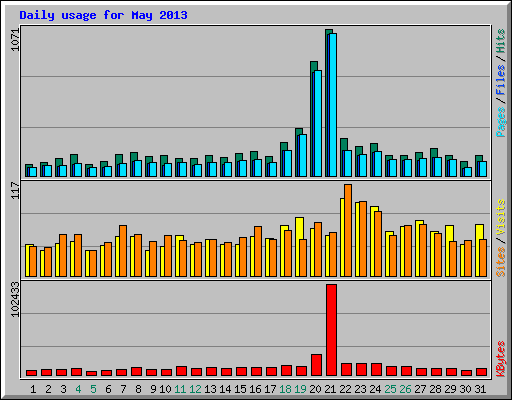This screenshot has height=400, width=512.
Task: Click the KBytes legend label
Action: (501, 359)
